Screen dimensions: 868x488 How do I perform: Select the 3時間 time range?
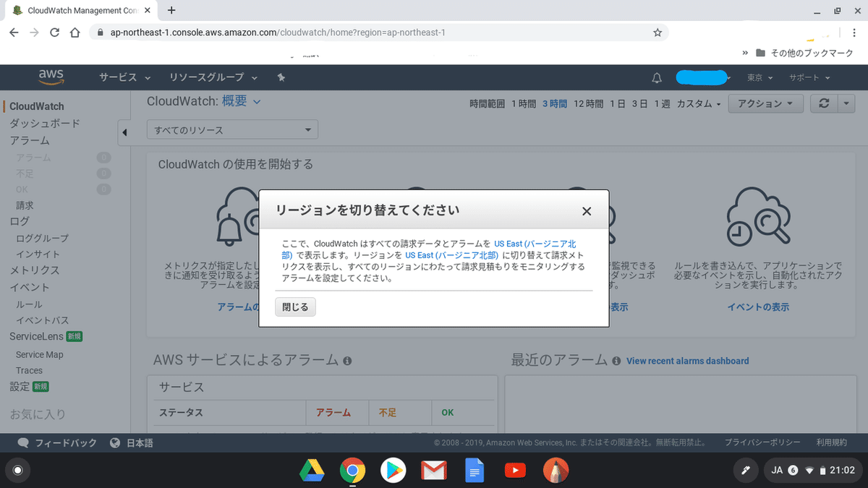pos(554,103)
